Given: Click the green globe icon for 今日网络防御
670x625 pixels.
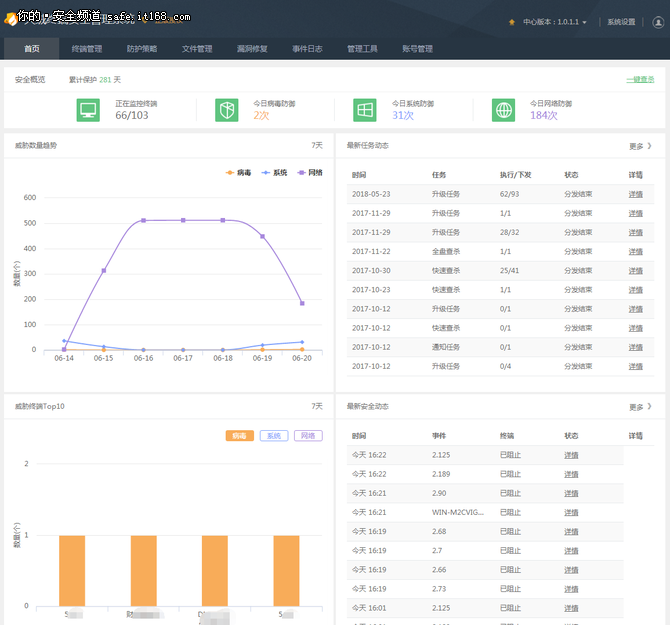Looking at the screenshot, I should (x=503, y=110).
